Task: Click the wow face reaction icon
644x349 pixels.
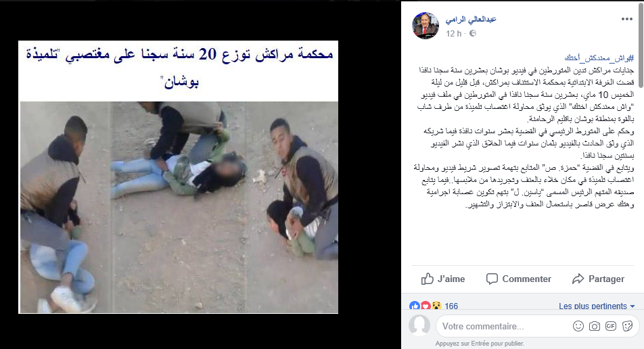Action: coord(436,306)
